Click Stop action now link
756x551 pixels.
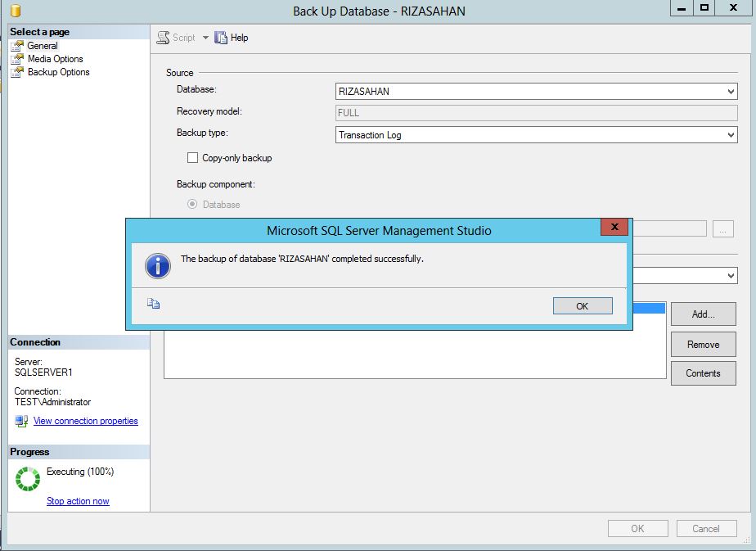pos(78,501)
